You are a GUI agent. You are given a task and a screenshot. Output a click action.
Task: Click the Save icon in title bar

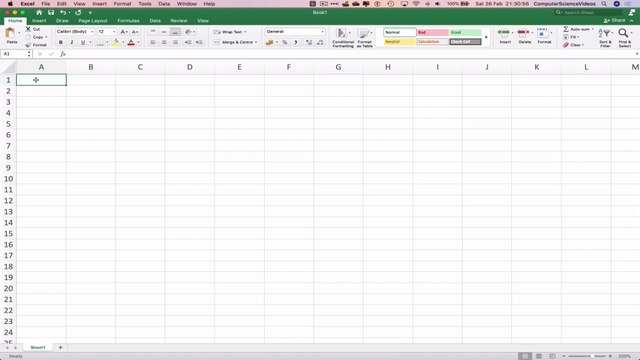[51, 13]
